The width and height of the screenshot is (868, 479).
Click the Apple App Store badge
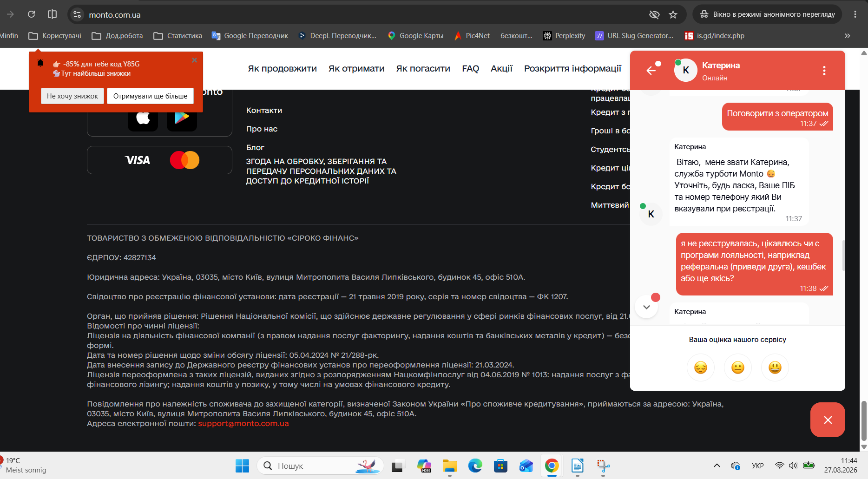tap(143, 118)
